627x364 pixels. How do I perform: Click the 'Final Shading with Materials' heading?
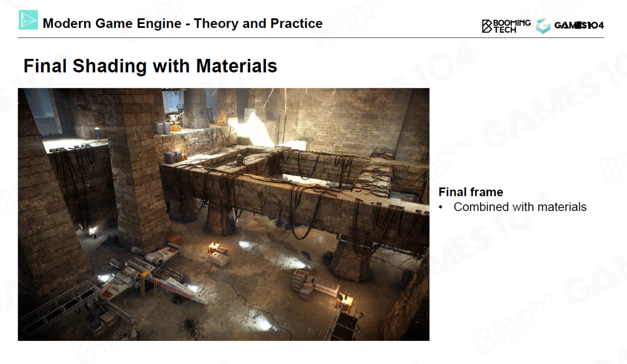(150, 66)
